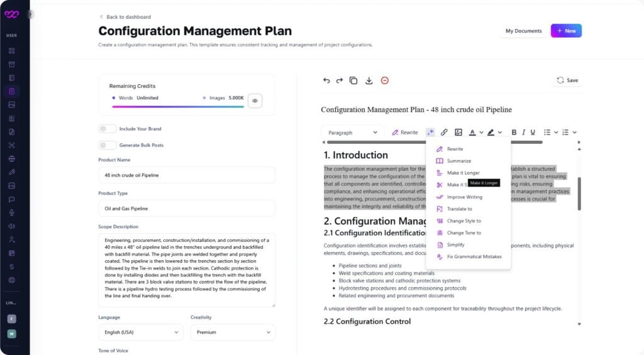Expand the highlight color options arrow
The width and height of the screenshot is (644, 355).
500,133
